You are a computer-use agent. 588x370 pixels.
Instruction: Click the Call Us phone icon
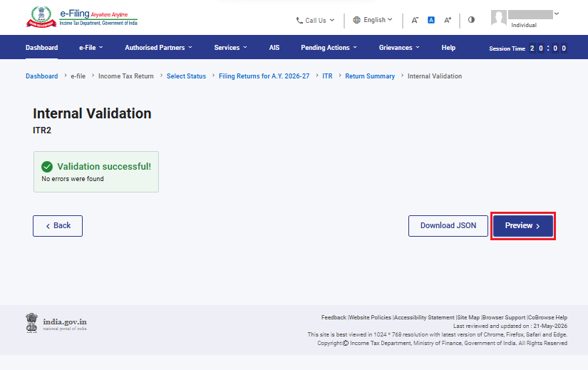pos(299,20)
